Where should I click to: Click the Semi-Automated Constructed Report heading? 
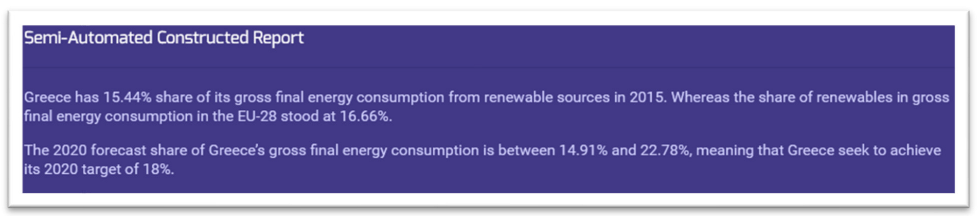(164, 38)
